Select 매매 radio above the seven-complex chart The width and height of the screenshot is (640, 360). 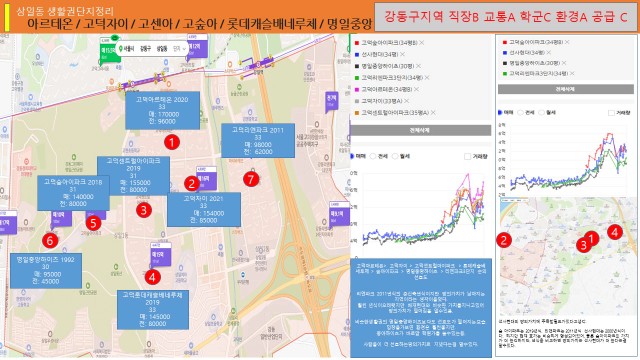coord(352,156)
